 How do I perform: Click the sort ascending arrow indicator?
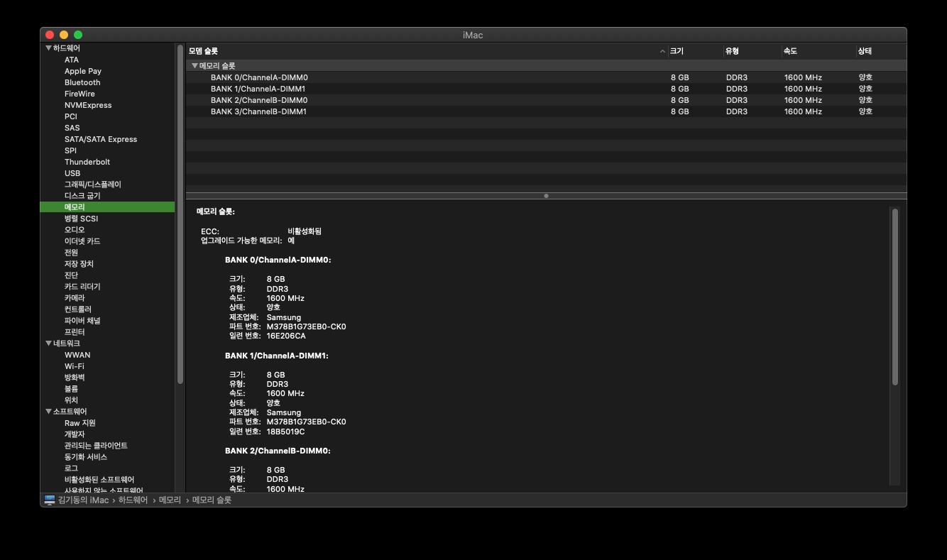point(662,51)
